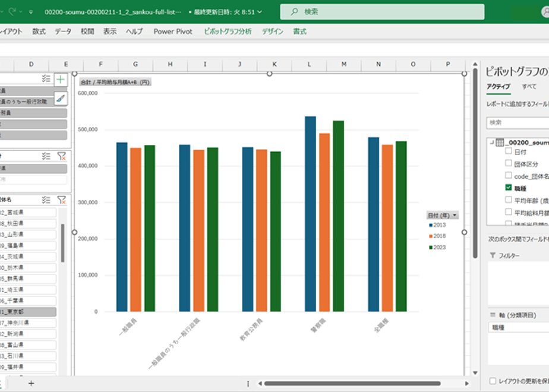
Task: Click the Chart Elements plus button
Action: [x=61, y=80]
